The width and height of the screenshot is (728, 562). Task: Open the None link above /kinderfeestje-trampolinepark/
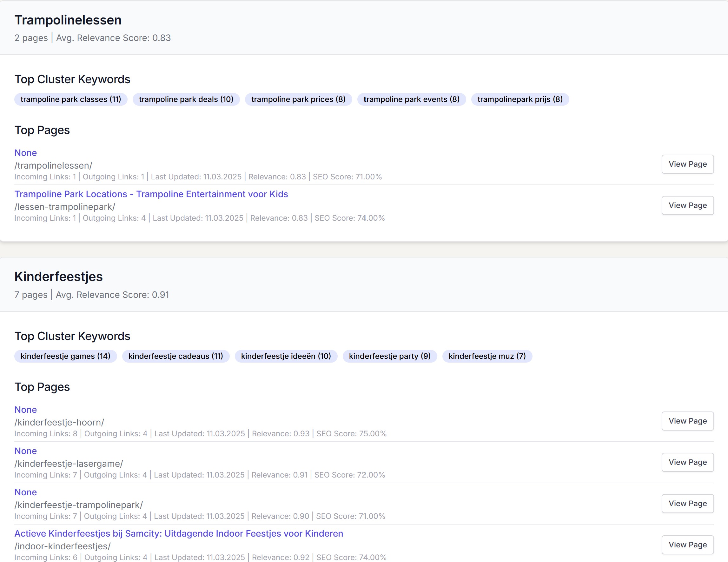(25, 492)
